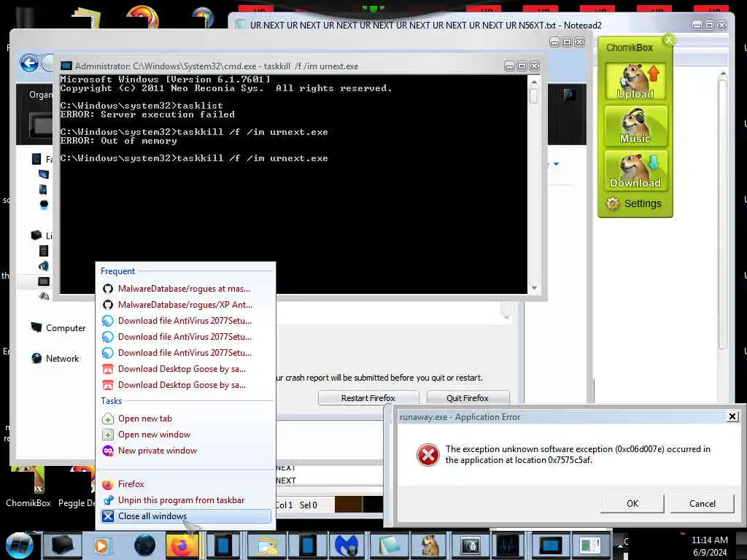
Task: Click the Quit Firefox button
Action: click(468, 398)
